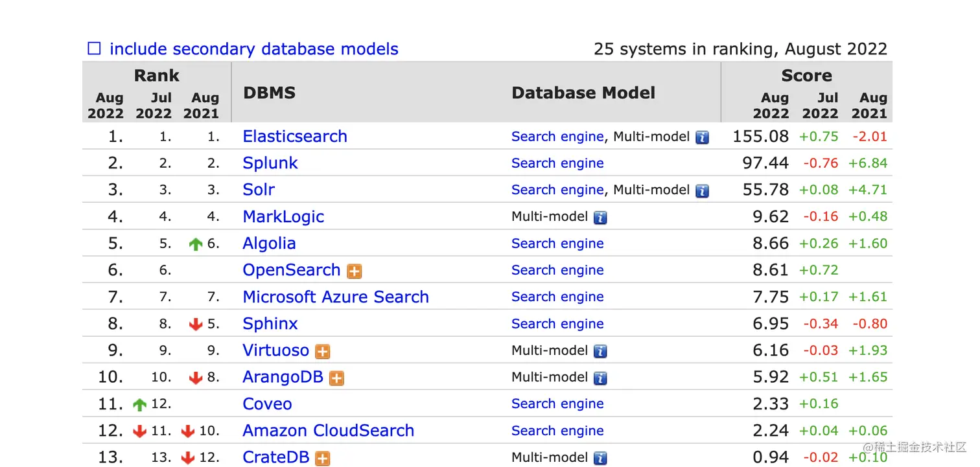
Task: Click the -2.01 change in Elasticsearch row
Action: click(x=870, y=137)
